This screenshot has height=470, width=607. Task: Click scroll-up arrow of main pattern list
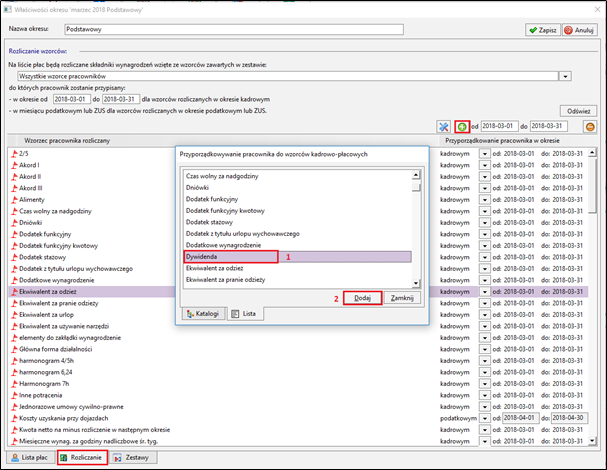pos(592,153)
